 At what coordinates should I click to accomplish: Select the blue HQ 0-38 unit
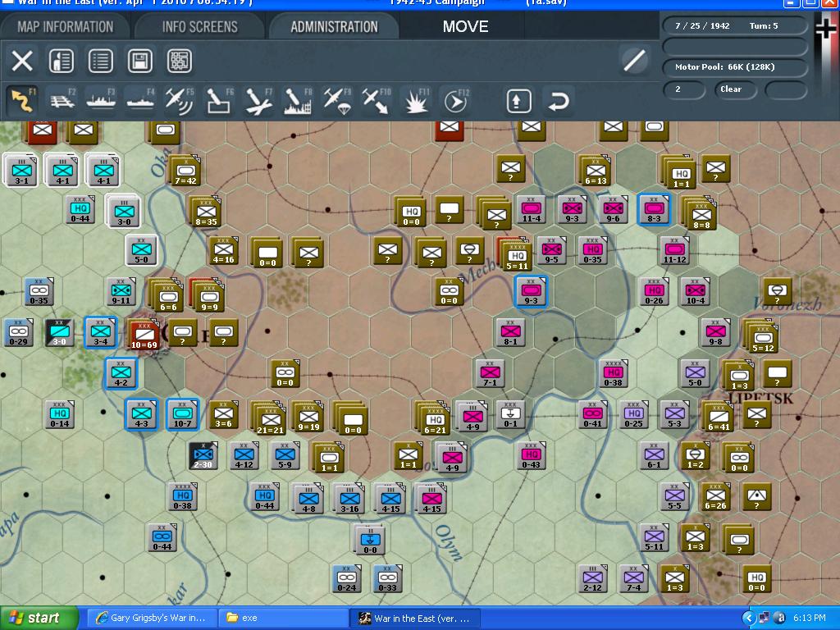183,497
